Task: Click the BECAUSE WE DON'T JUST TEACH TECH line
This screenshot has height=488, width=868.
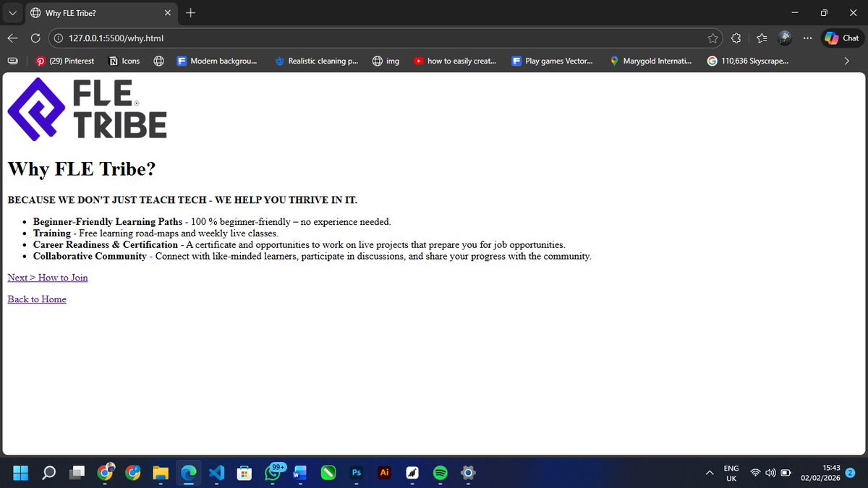Action: [182, 200]
